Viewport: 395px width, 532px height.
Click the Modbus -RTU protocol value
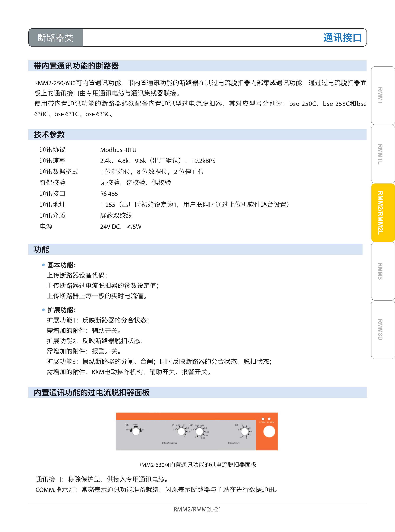click(118, 150)
